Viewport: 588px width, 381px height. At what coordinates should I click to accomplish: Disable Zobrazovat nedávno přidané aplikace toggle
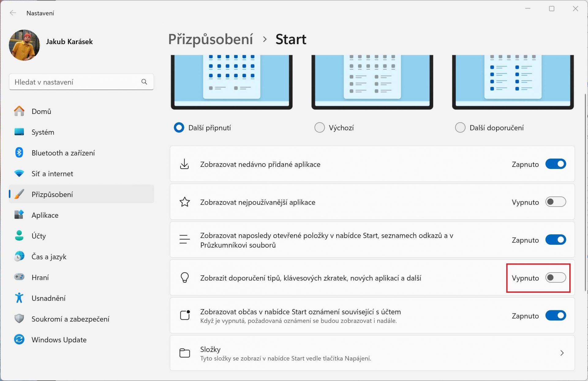point(556,164)
